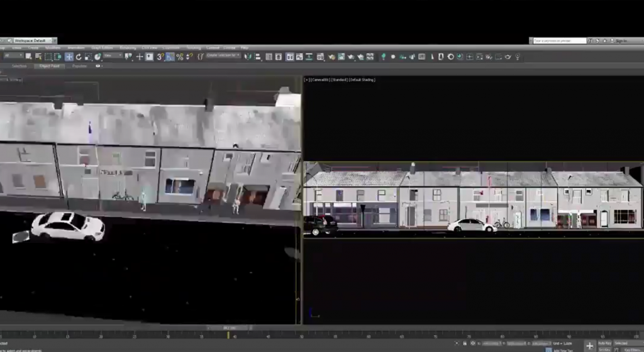Open the Rendering menu
This screenshot has height=352, width=644.
point(128,48)
